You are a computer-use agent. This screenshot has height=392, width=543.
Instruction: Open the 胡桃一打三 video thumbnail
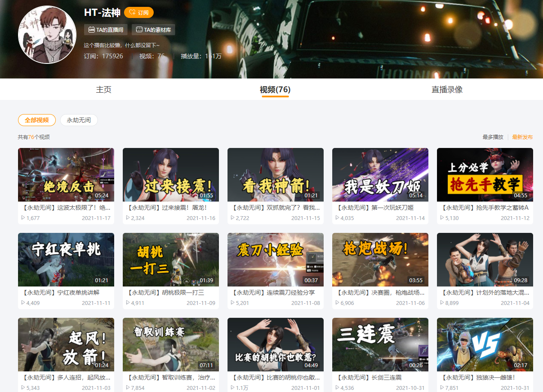(171, 259)
